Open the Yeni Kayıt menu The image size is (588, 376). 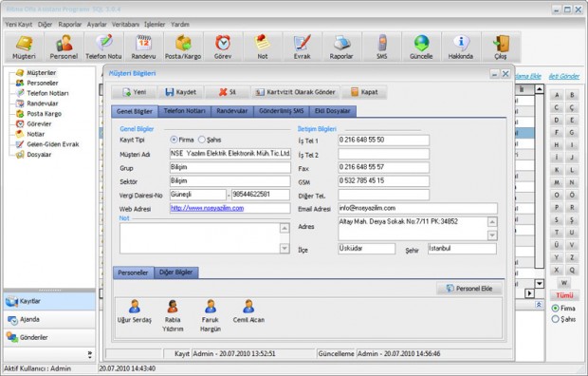(x=19, y=24)
